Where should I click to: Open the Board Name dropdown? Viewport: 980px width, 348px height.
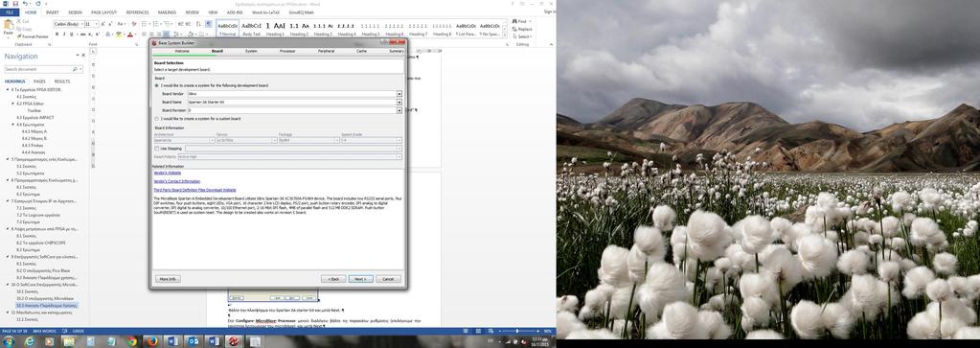[x=399, y=102]
